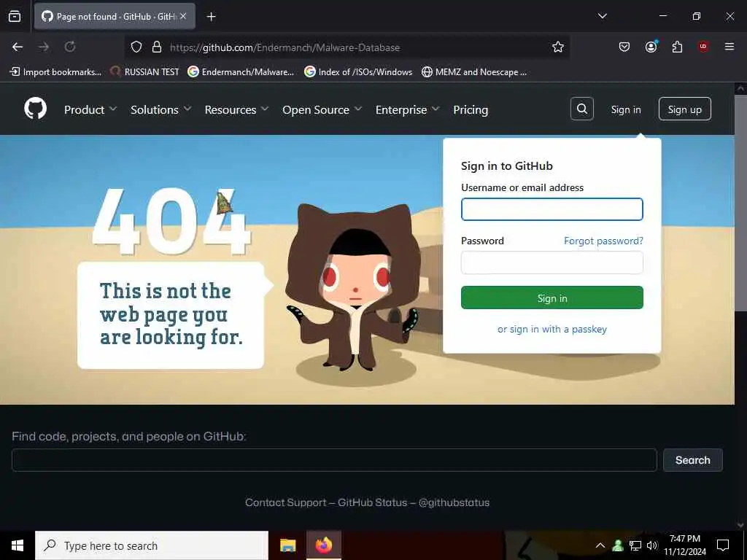Expand the Resources dropdown menu

tap(237, 109)
